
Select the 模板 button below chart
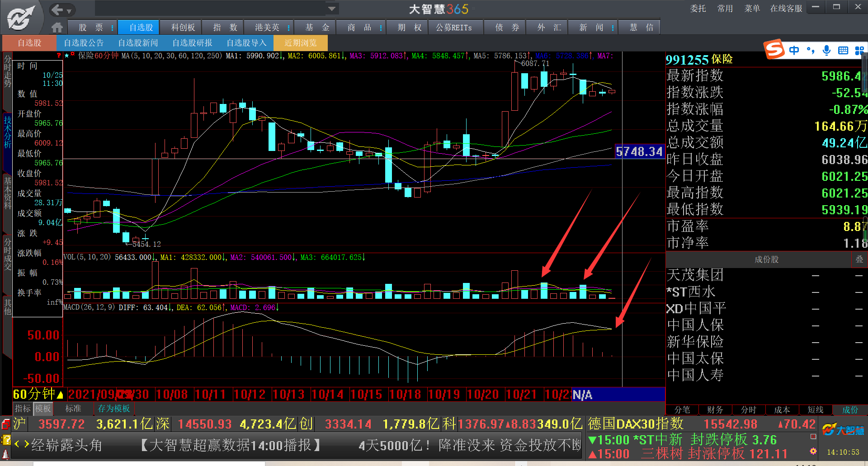tap(43, 409)
